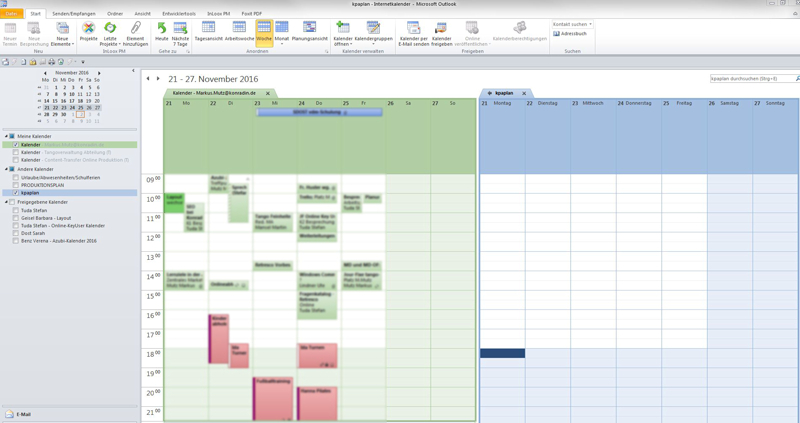Collapse the Andere Kalender group

[6, 169]
